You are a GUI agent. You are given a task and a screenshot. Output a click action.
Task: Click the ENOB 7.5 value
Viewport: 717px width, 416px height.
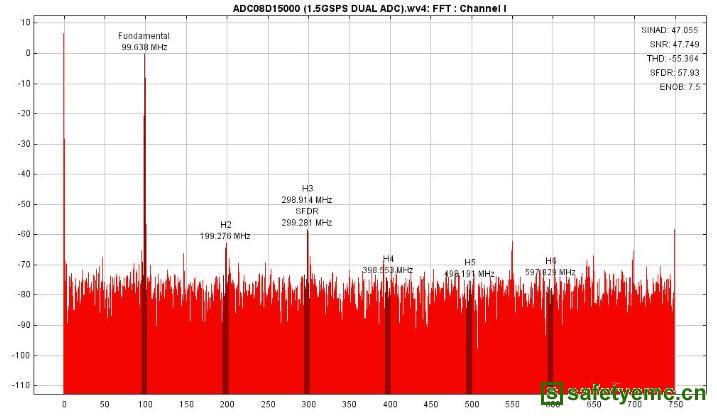click(x=680, y=87)
